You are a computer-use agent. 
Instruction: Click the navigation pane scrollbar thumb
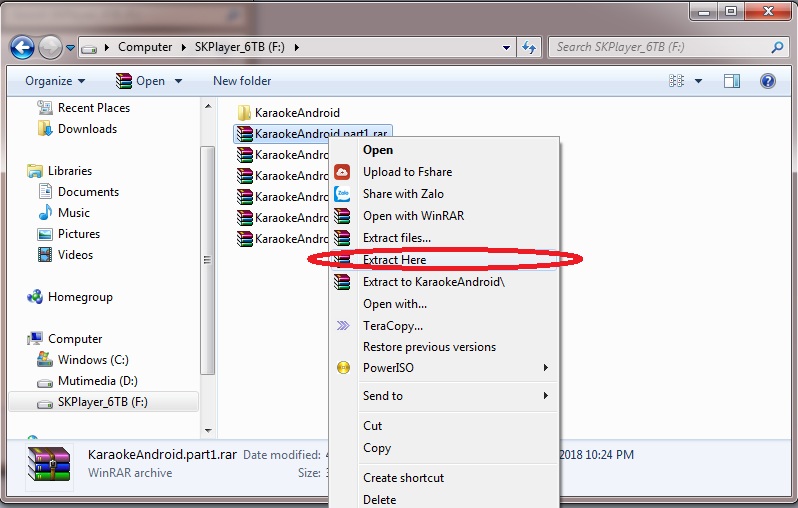(x=208, y=260)
